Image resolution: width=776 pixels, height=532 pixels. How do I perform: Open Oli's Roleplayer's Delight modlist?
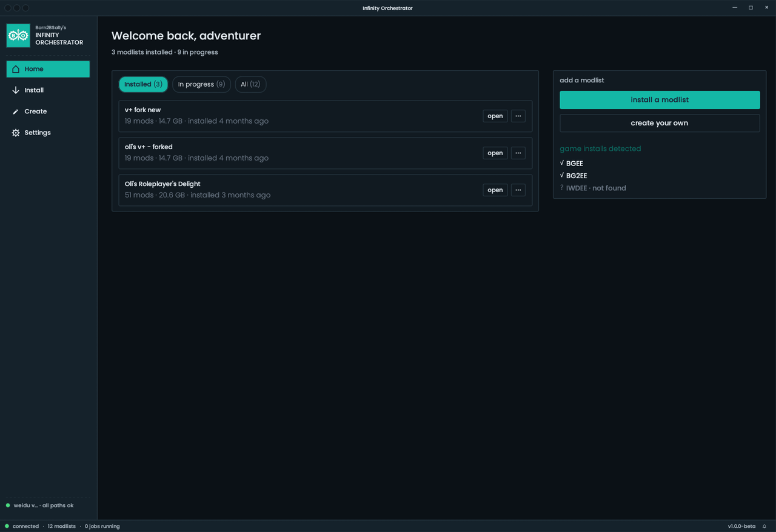(495, 190)
